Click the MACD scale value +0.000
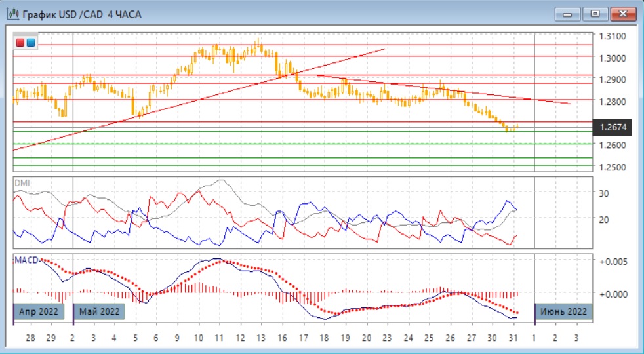Image resolution: width=644 pixels, height=354 pixels. [x=613, y=294]
